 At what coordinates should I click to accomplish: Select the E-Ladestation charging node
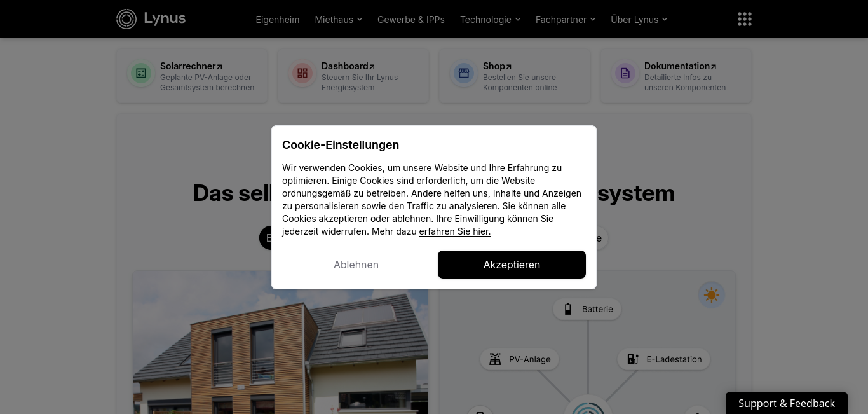(x=664, y=359)
